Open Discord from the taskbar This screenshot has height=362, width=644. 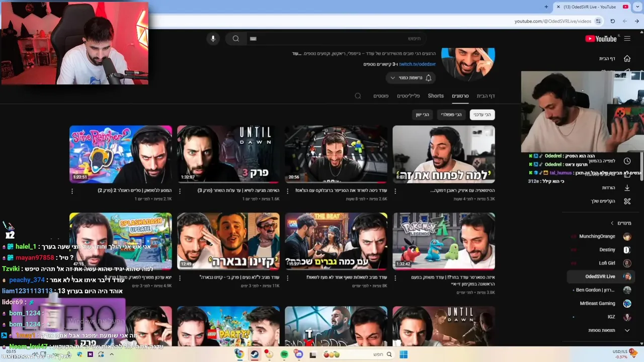299,354
